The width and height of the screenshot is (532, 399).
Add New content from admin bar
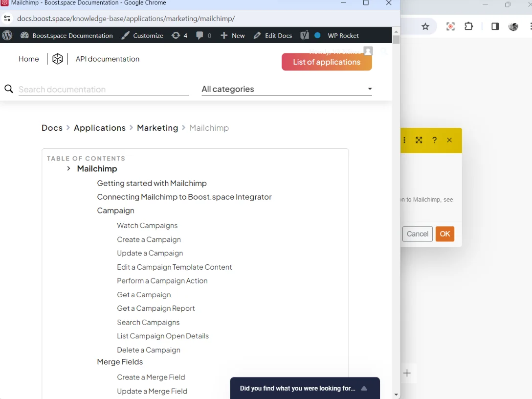(232, 35)
